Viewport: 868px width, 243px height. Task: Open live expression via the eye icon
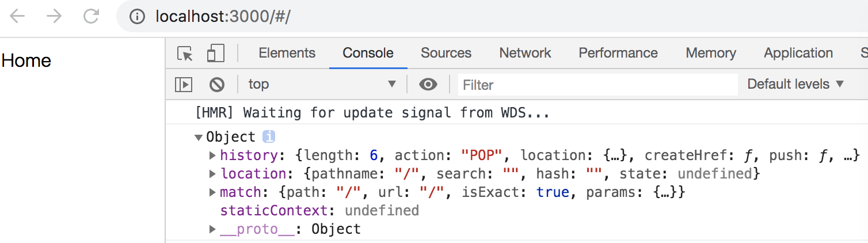coord(428,85)
